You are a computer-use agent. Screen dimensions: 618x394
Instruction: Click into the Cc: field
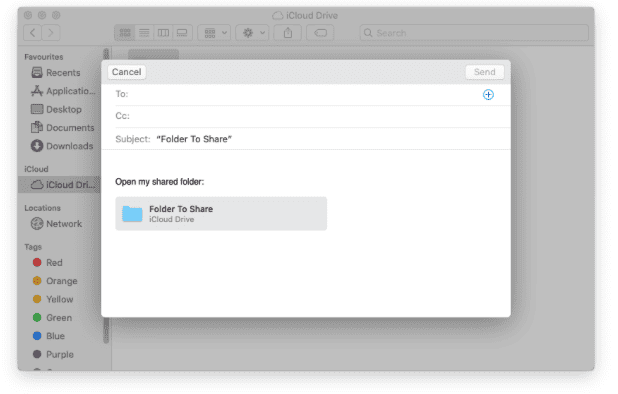tap(313, 116)
